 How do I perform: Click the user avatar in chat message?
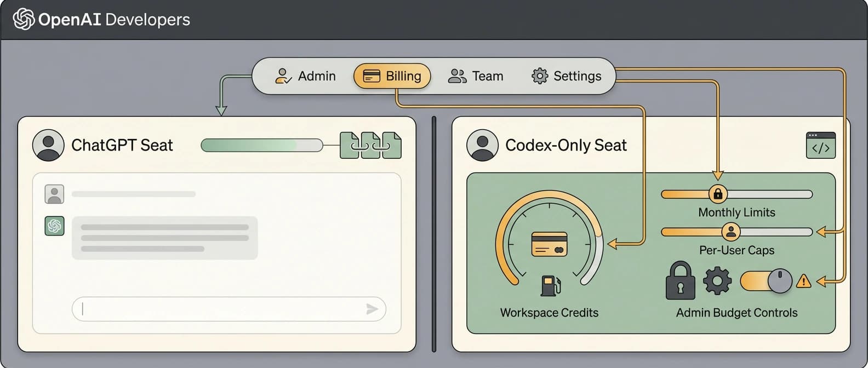pos(54,194)
